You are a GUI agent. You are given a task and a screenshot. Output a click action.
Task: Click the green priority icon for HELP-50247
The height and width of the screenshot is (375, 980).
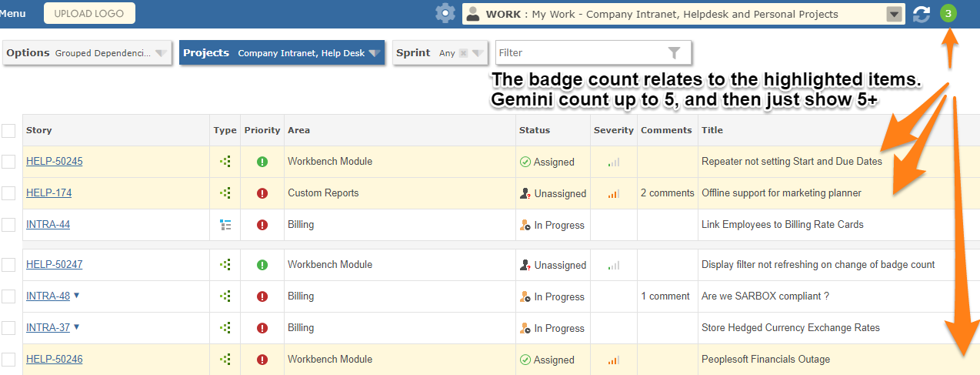(x=262, y=265)
